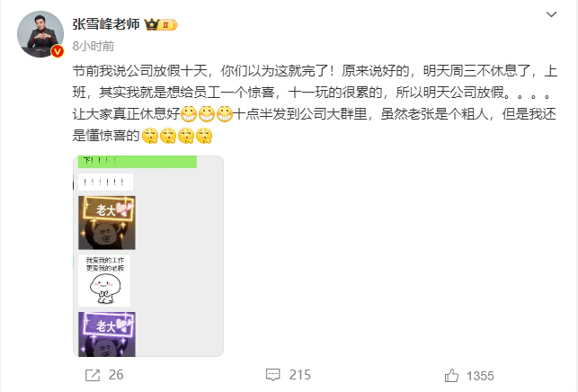This screenshot has height=392, width=578.
Task: Click the first shushing face emoji
Action: click(x=149, y=136)
